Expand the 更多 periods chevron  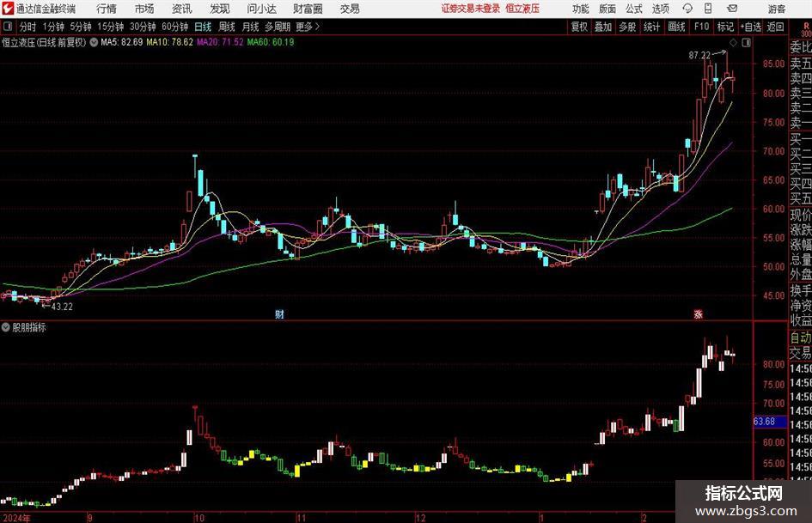pyautogui.click(x=317, y=27)
